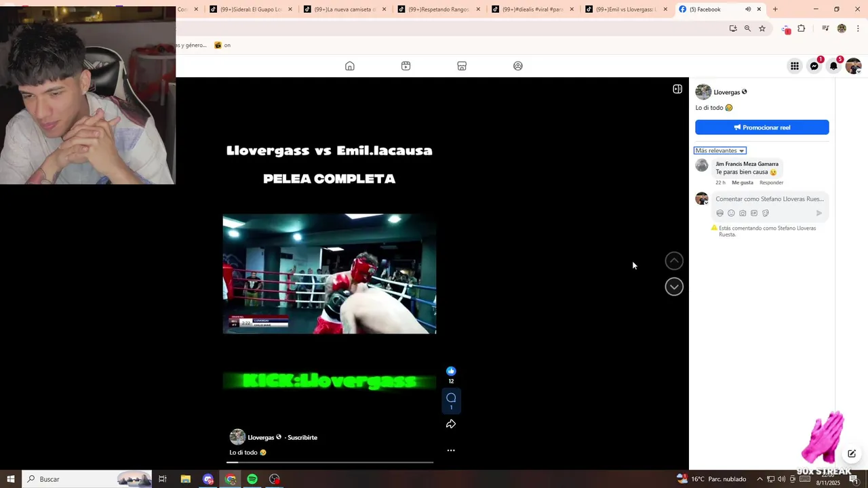
Task: Switch to La nueva camiseta tab
Action: click(x=344, y=9)
